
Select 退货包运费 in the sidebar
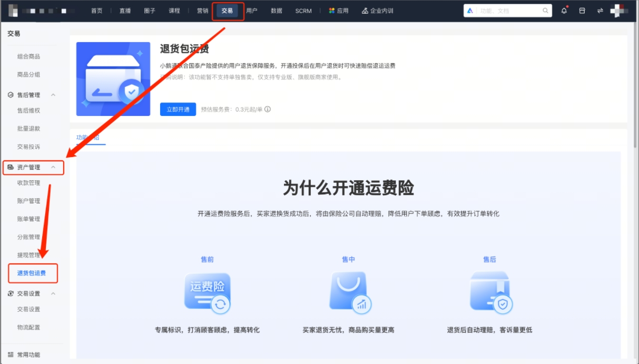tap(33, 273)
